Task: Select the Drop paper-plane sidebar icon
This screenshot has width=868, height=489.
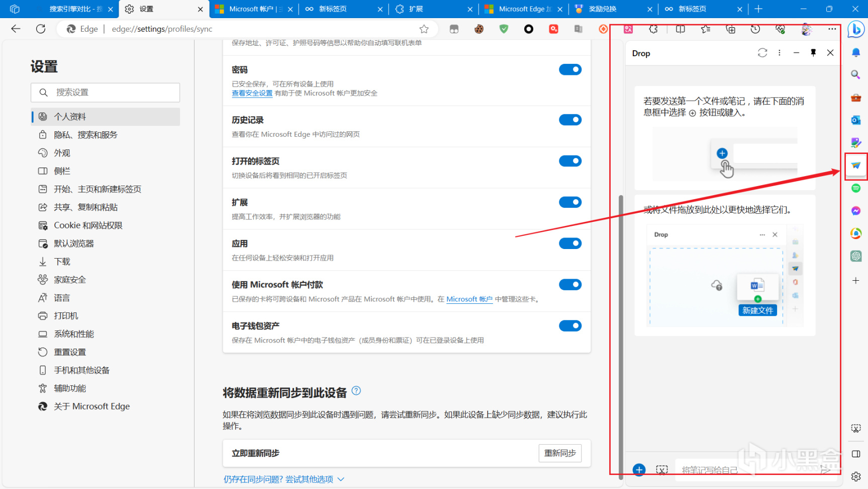Action: coord(856,166)
